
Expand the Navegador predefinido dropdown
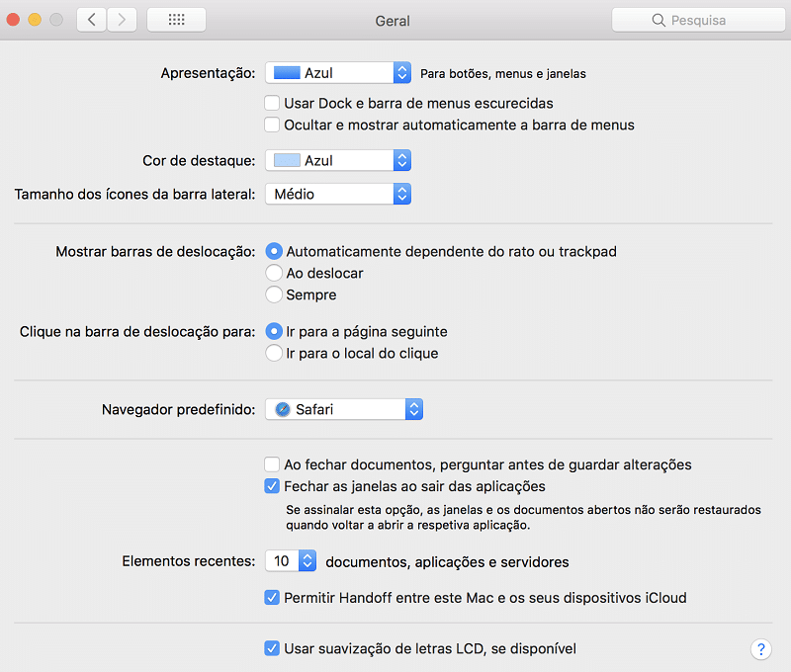point(344,409)
